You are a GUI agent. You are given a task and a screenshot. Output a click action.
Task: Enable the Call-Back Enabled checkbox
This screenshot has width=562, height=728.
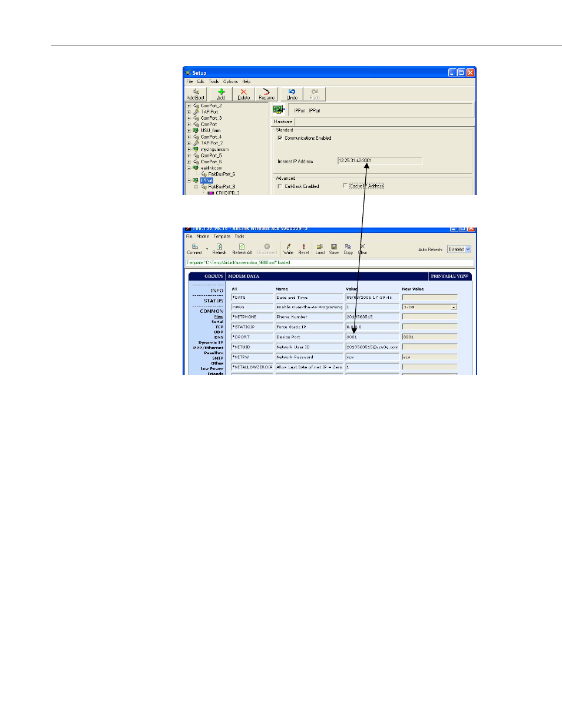280,186
